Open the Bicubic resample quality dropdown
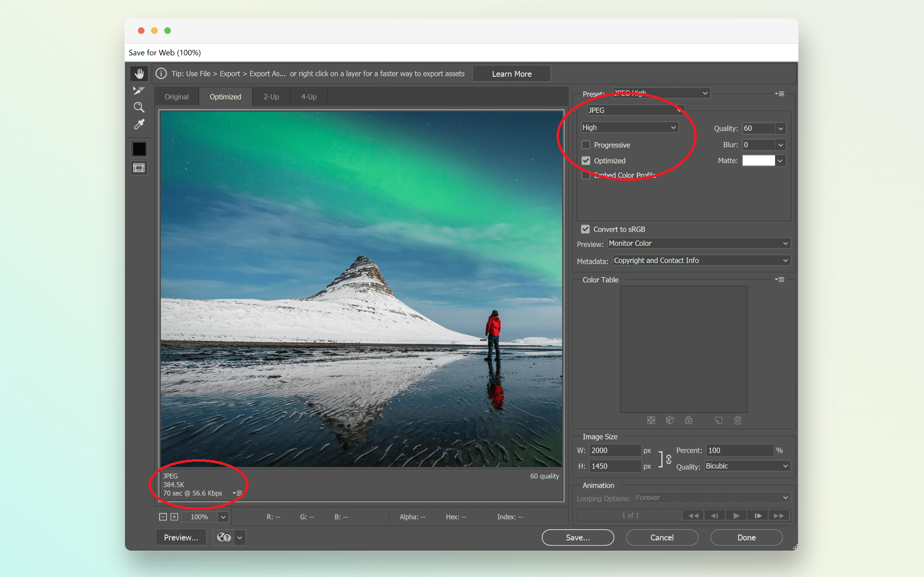The image size is (924, 577). click(747, 466)
